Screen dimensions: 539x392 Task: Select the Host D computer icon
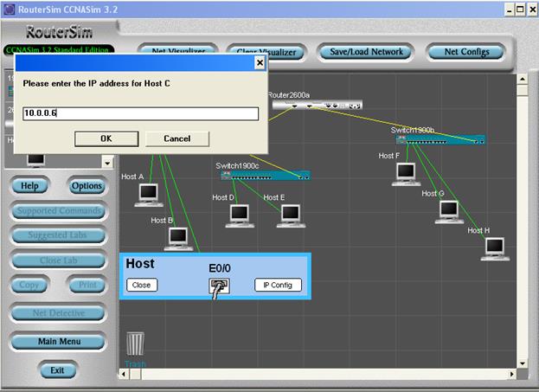click(x=238, y=215)
